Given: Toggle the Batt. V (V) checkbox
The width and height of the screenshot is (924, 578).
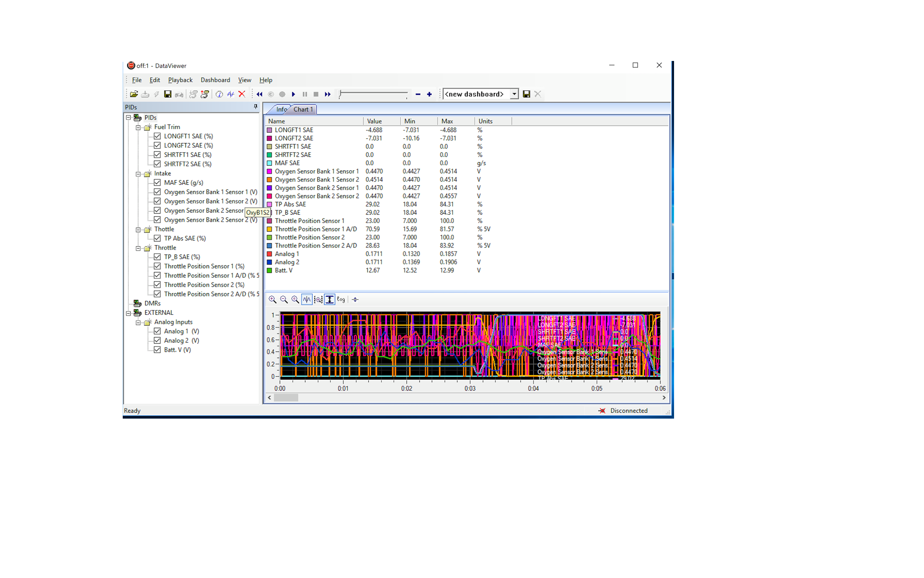Looking at the screenshot, I should (157, 350).
